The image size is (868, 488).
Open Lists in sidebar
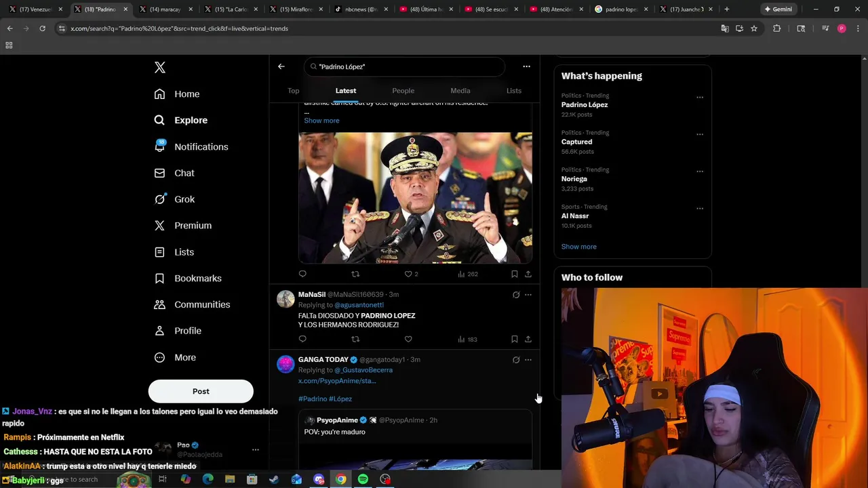tap(174, 252)
